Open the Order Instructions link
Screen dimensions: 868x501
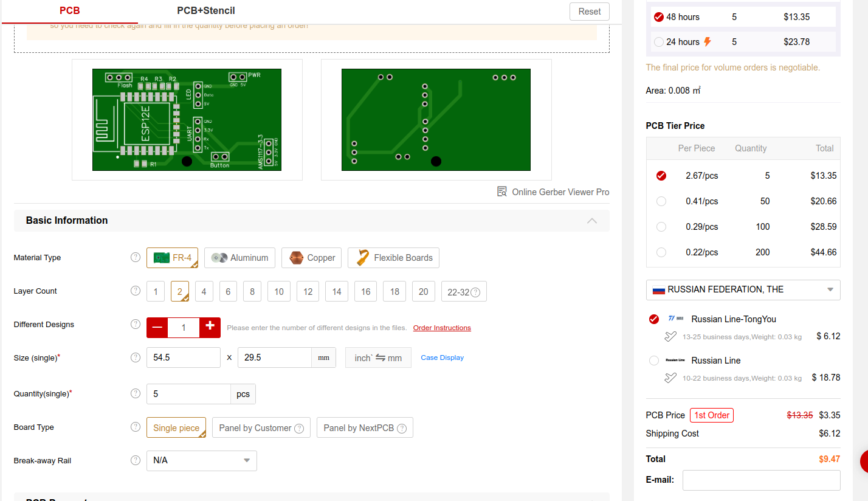click(442, 328)
